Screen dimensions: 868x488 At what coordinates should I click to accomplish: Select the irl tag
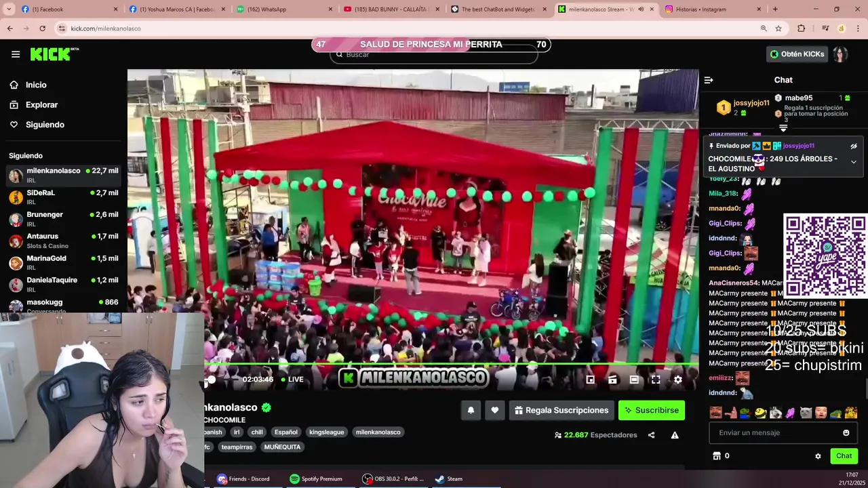[237, 432]
